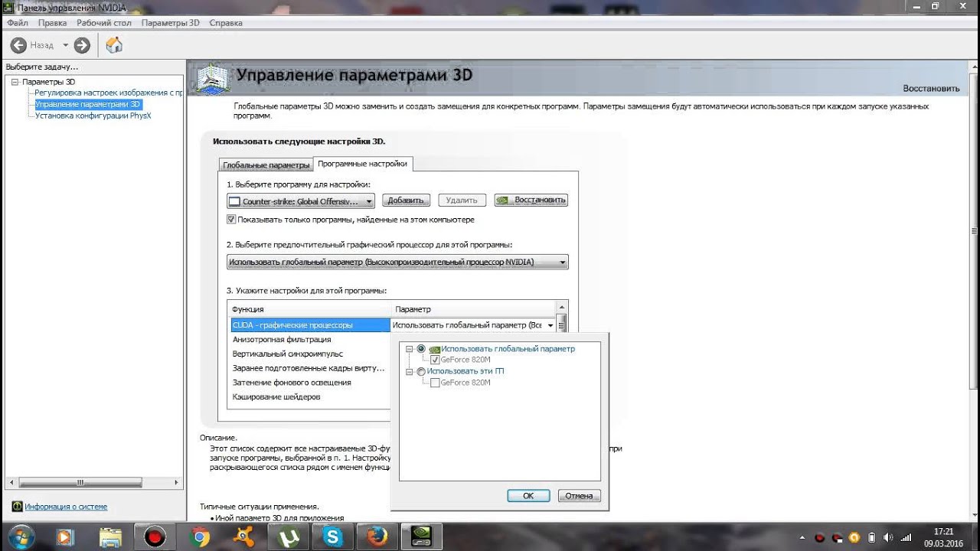The height and width of the screenshot is (551, 980).
Task: Click Восстановить link beside the page title
Action: pos(931,88)
